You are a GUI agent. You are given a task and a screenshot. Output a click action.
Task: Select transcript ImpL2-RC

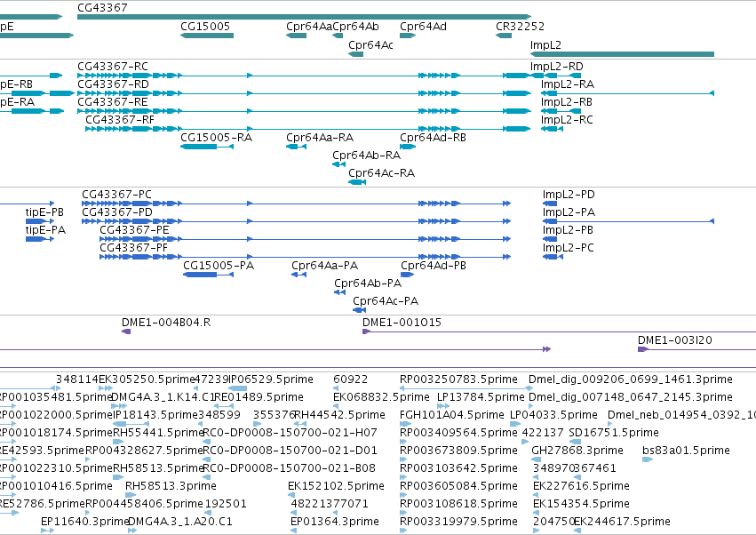click(552, 129)
